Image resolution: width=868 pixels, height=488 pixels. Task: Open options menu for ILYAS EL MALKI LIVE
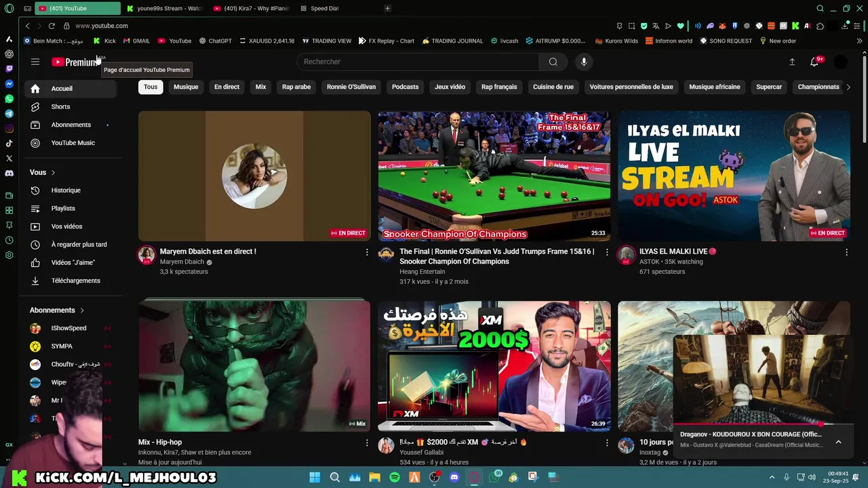[846, 252]
